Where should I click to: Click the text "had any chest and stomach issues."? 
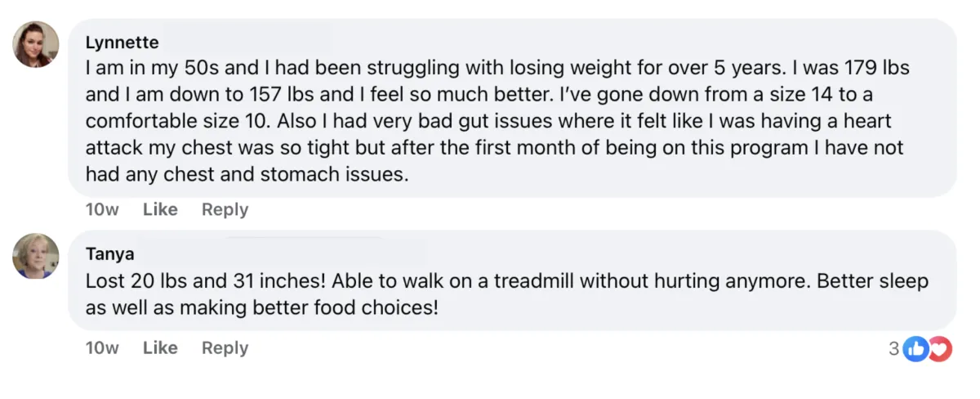[x=246, y=175]
